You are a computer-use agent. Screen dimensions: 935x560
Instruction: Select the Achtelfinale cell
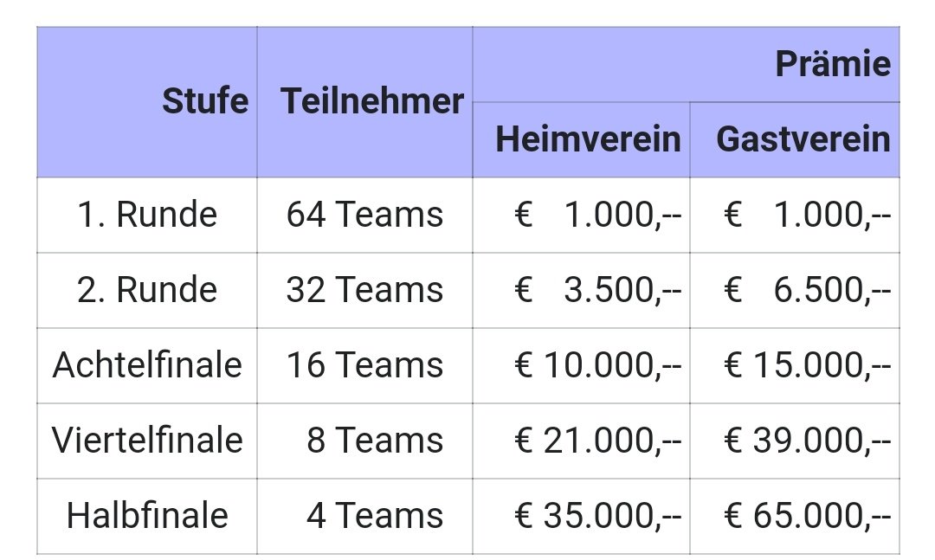coord(146,365)
